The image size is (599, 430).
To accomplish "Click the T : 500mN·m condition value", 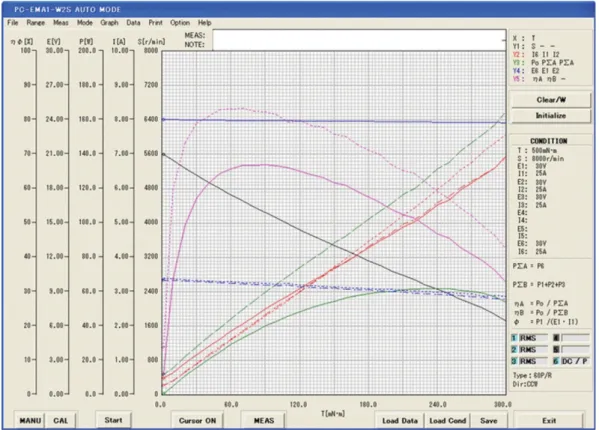I will click(x=537, y=150).
